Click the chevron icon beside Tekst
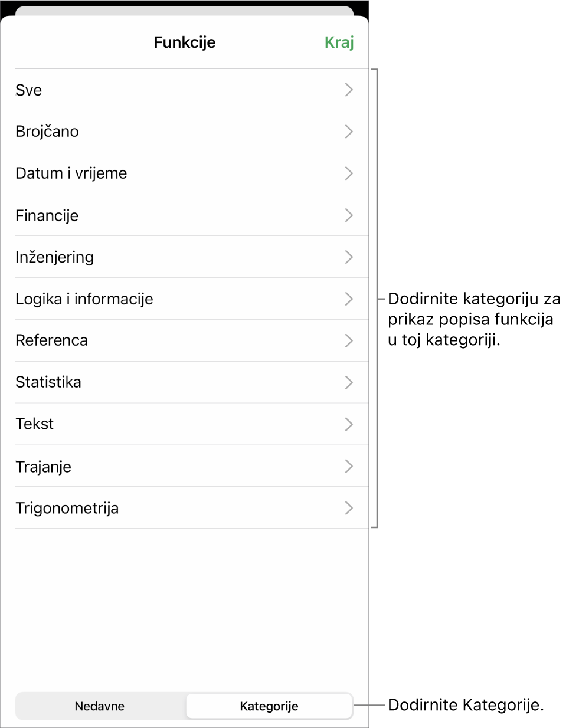Image resolution: width=566 pixels, height=728 pixels. click(x=349, y=424)
